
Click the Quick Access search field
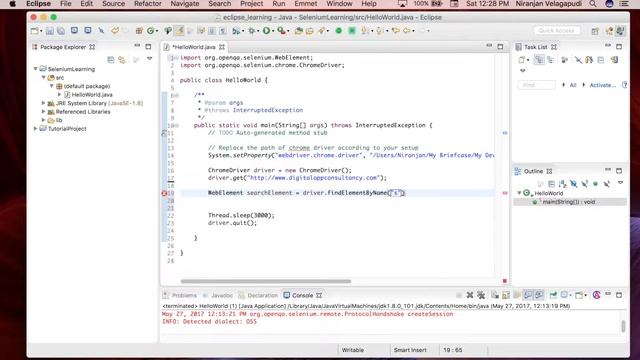[556, 31]
